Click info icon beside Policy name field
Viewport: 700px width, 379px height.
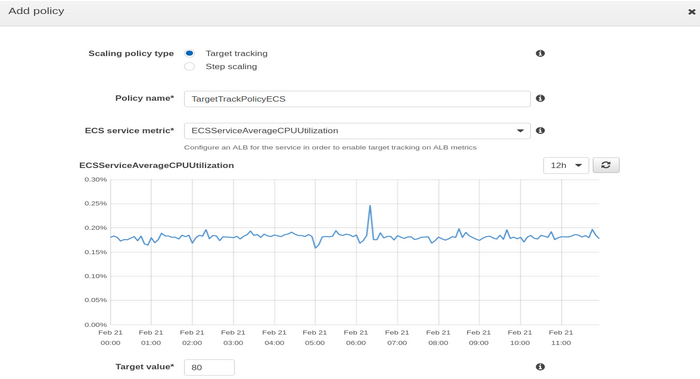540,98
